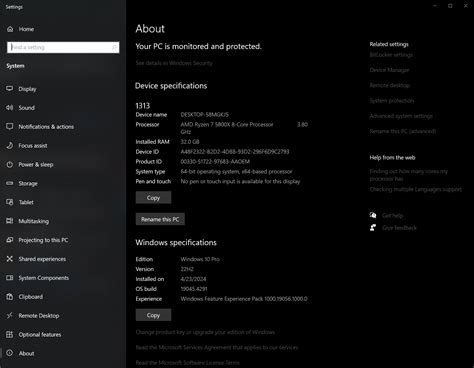Click the Windows 10 Pro edition value

coord(200,259)
